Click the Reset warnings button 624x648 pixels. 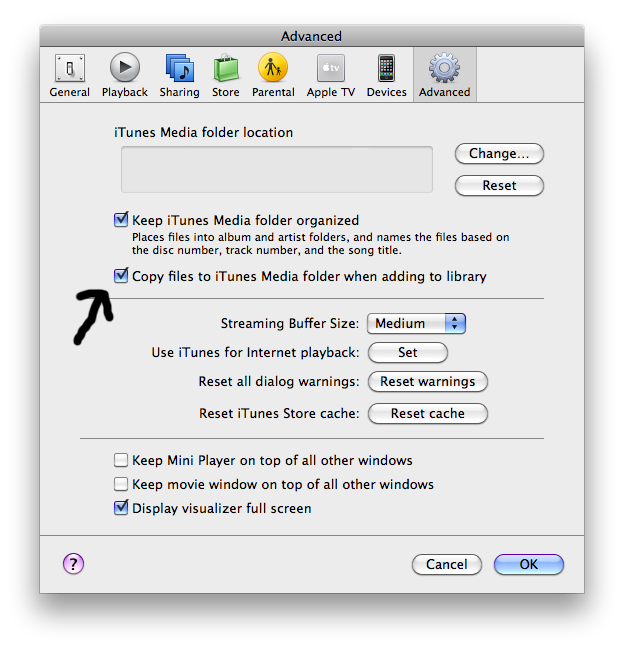pos(428,381)
